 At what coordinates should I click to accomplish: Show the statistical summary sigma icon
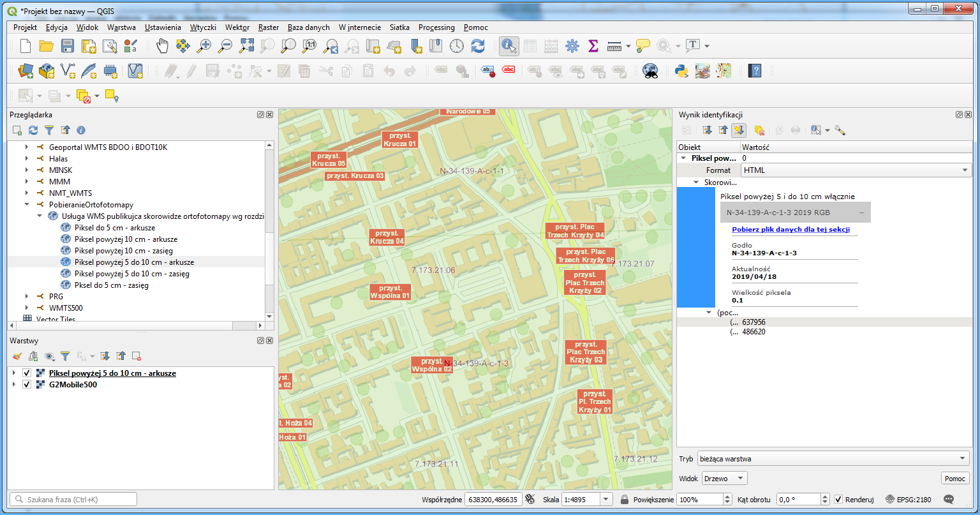[x=593, y=45]
